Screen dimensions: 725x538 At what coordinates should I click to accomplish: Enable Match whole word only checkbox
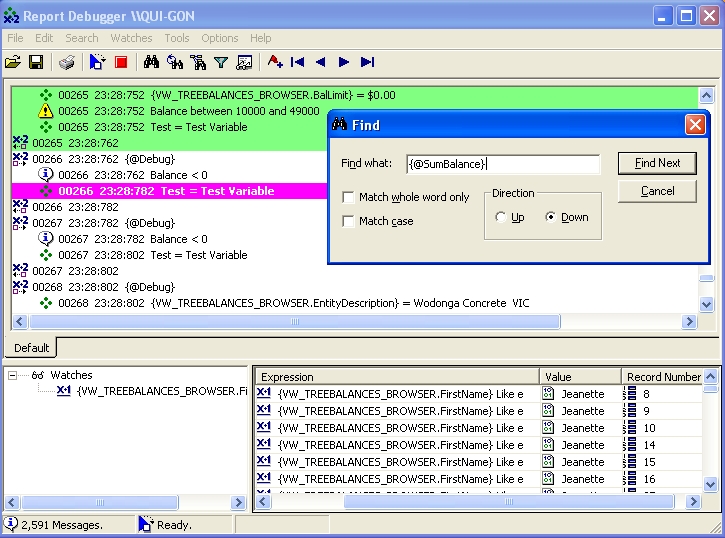click(348, 197)
